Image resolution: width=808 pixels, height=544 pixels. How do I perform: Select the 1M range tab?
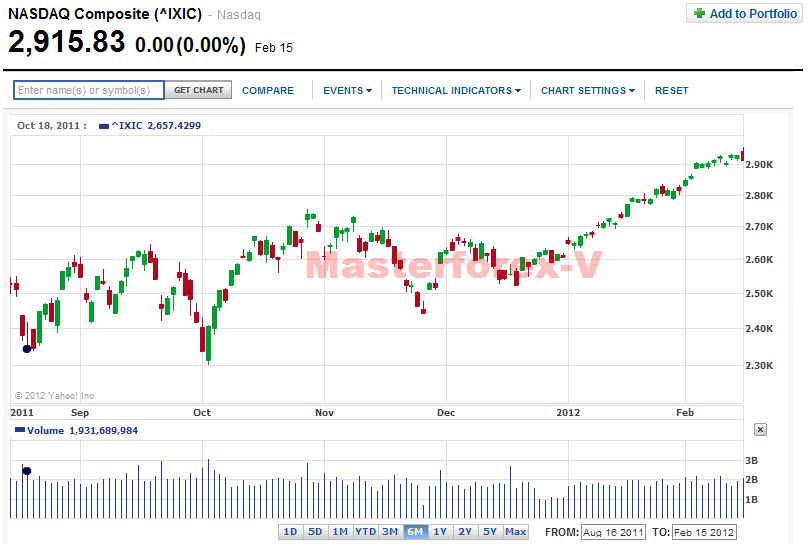click(x=340, y=532)
